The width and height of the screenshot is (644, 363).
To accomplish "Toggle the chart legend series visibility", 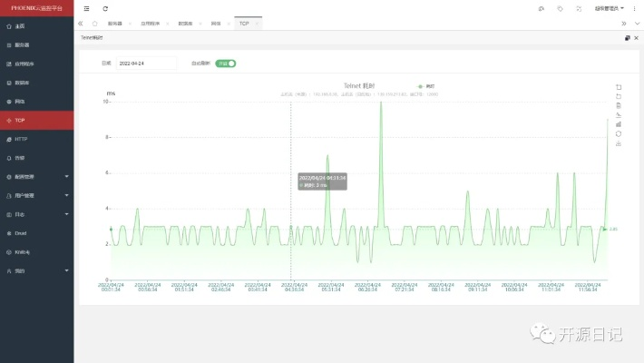I will coord(424,87).
